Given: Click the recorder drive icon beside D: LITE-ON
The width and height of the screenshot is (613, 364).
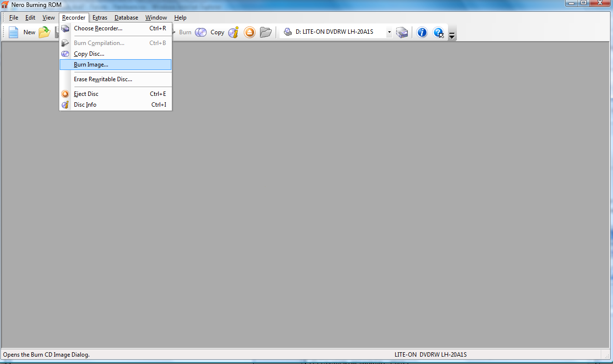Looking at the screenshot, I should (288, 32).
